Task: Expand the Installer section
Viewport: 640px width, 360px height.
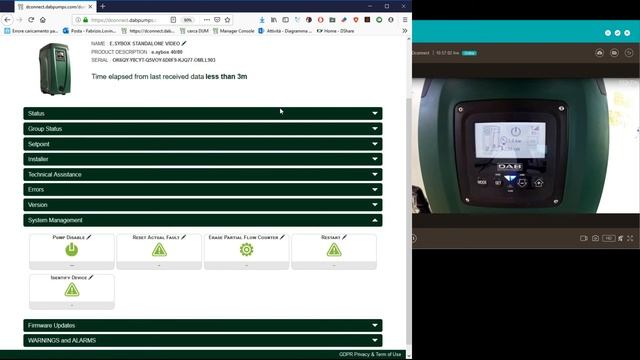Action: point(203,159)
